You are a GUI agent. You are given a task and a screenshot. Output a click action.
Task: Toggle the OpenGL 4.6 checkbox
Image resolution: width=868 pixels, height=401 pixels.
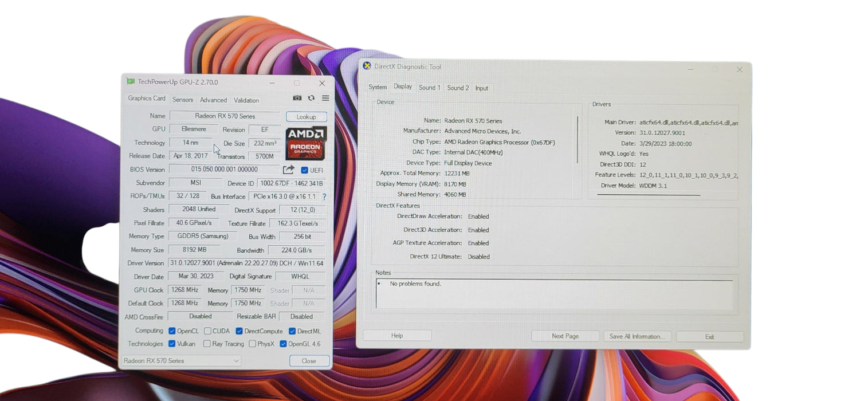[x=283, y=344]
